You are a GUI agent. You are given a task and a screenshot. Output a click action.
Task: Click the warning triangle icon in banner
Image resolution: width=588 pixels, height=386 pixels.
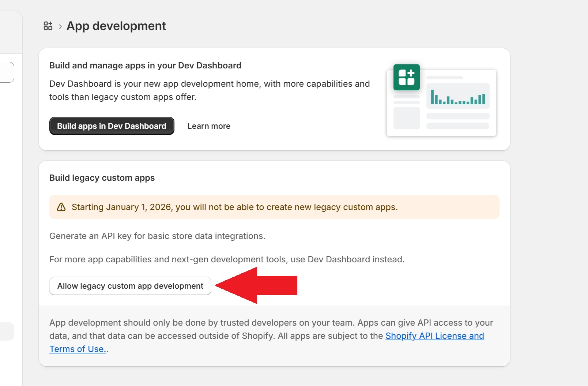[x=61, y=207]
